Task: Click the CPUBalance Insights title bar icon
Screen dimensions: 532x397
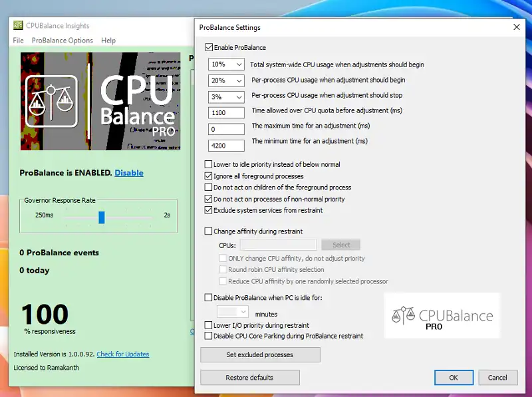Action: tap(19, 26)
